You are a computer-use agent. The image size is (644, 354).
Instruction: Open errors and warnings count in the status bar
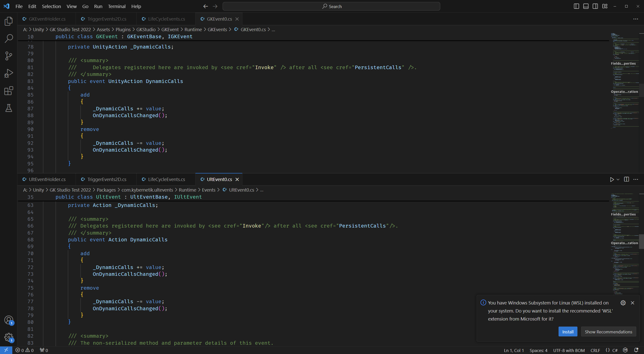tap(24, 350)
